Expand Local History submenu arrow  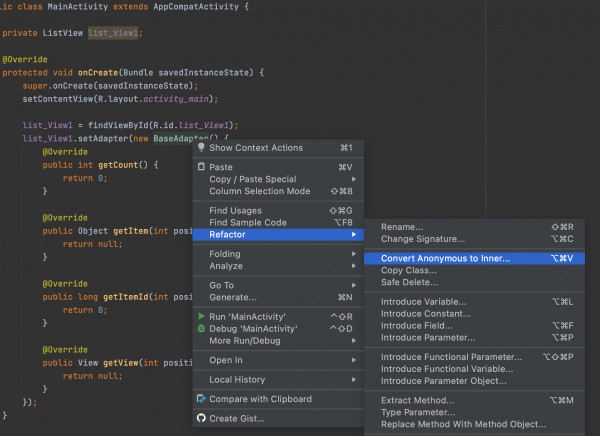coord(354,379)
